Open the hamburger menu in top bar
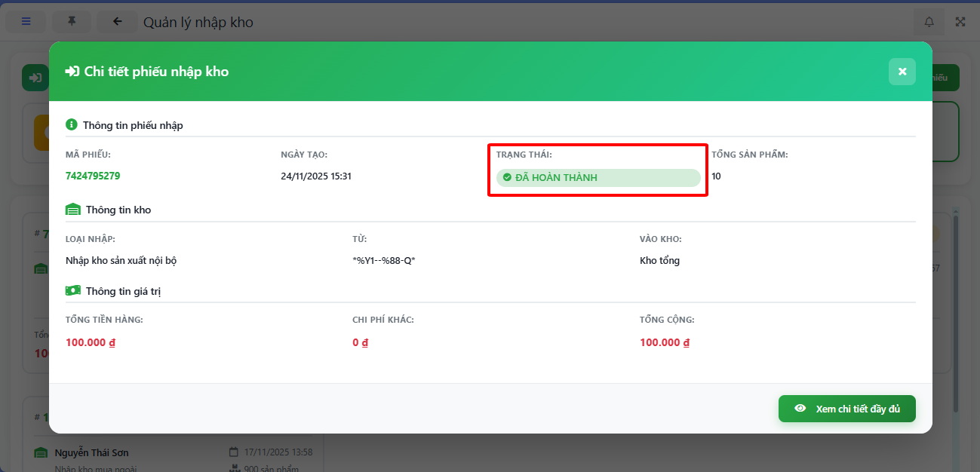Image resolution: width=980 pixels, height=472 pixels. [26, 22]
